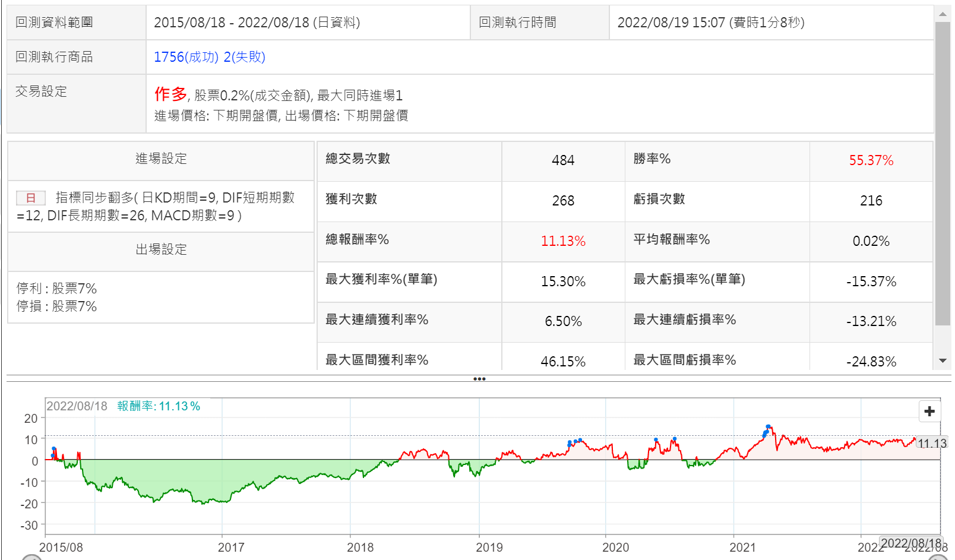Click the blue marker at the 2021 peak
This screenshot has height=560, width=955.
(768, 427)
